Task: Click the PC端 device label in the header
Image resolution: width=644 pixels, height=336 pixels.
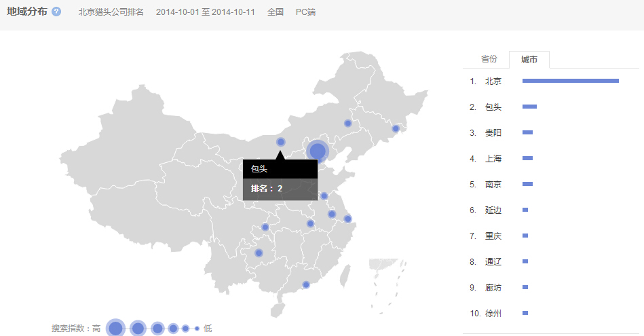Action: click(305, 12)
